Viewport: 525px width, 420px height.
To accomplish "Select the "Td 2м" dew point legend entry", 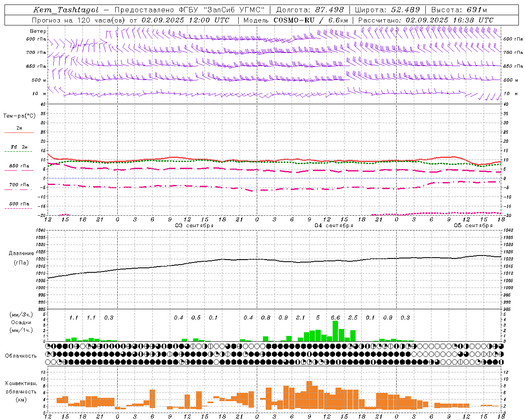I will coord(19,147).
